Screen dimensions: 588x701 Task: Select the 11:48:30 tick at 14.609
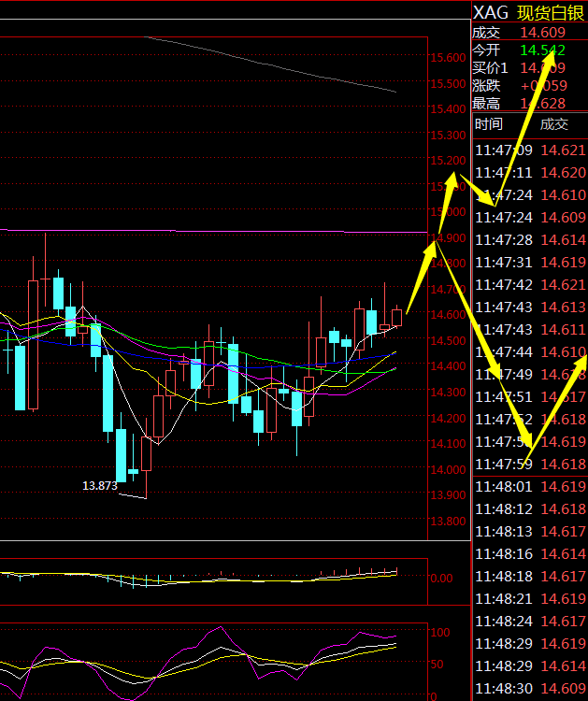pos(530,689)
